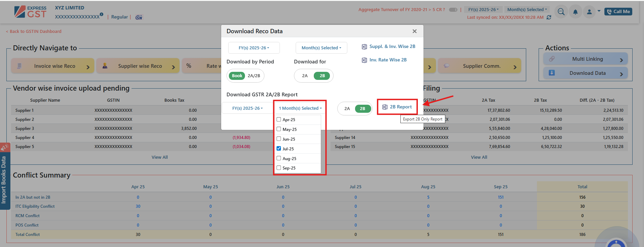Viewport: 644px width, 247px height.
Task: Check the Apr-25 month checkbox
Action: tap(279, 119)
